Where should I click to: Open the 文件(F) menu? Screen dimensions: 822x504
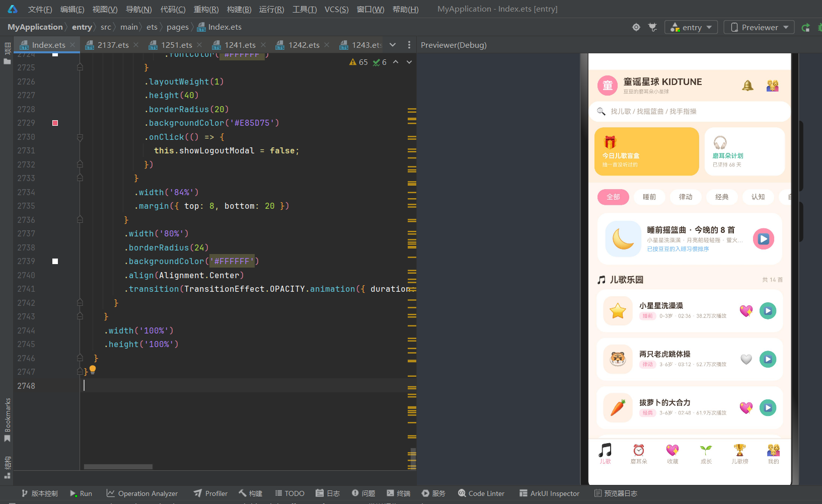pyautogui.click(x=40, y=9)
